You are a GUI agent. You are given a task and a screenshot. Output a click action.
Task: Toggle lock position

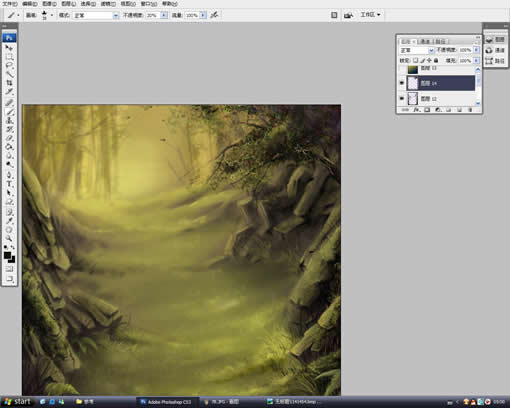pyautogui.click(x=429, y=60)
